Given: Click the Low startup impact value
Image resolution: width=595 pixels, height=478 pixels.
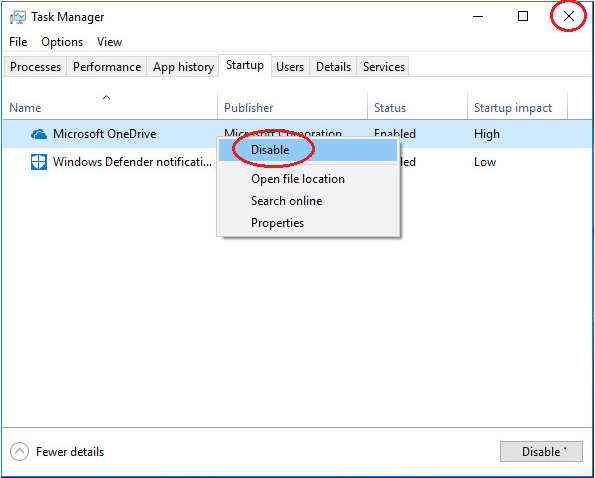Looking at the screenshot, I should click(x=485, y=162).
